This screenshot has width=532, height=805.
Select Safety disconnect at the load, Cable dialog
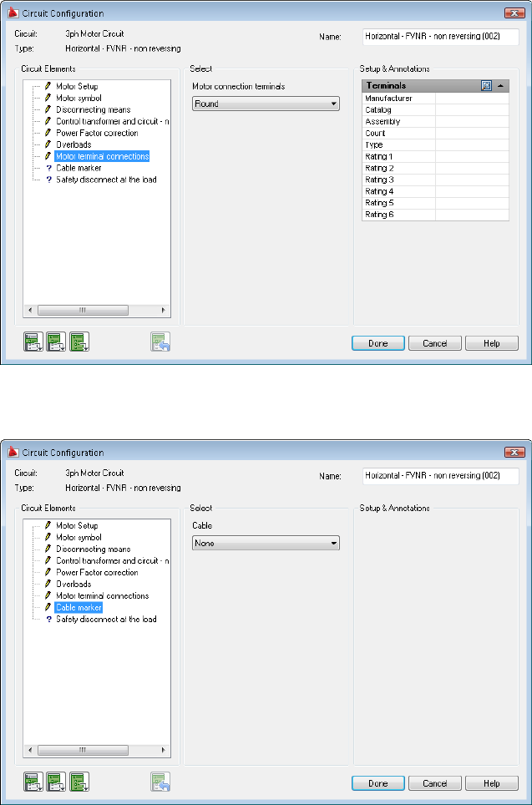tap(106, 619)
